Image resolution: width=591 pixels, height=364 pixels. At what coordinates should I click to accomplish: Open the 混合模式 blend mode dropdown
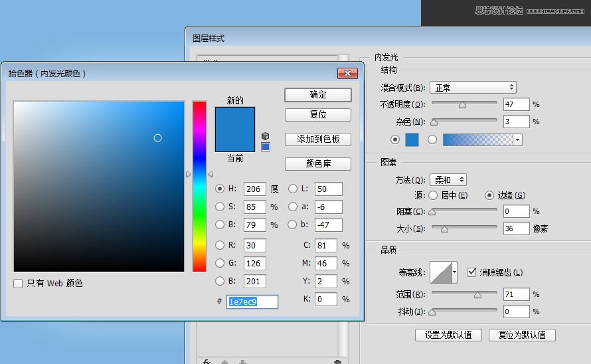473,88
